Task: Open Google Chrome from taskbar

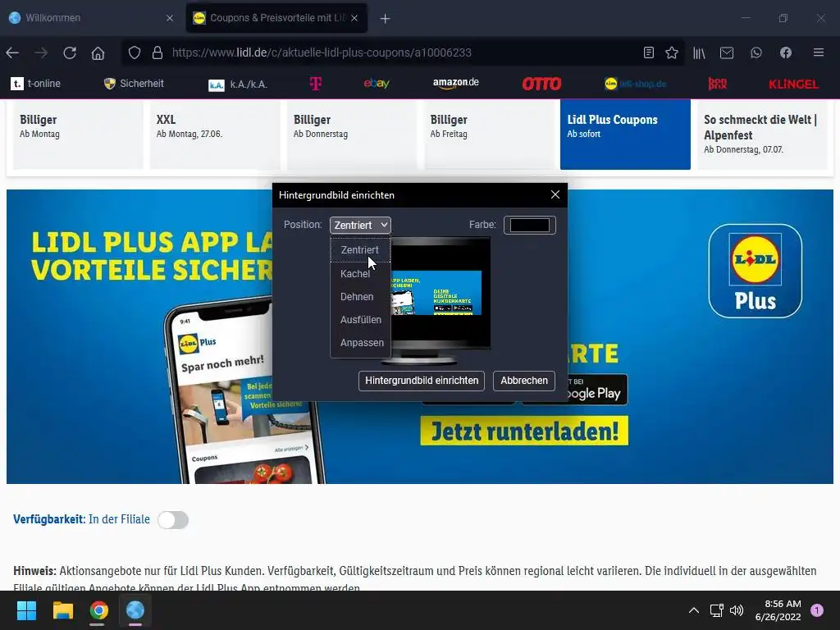Action: 98,610
